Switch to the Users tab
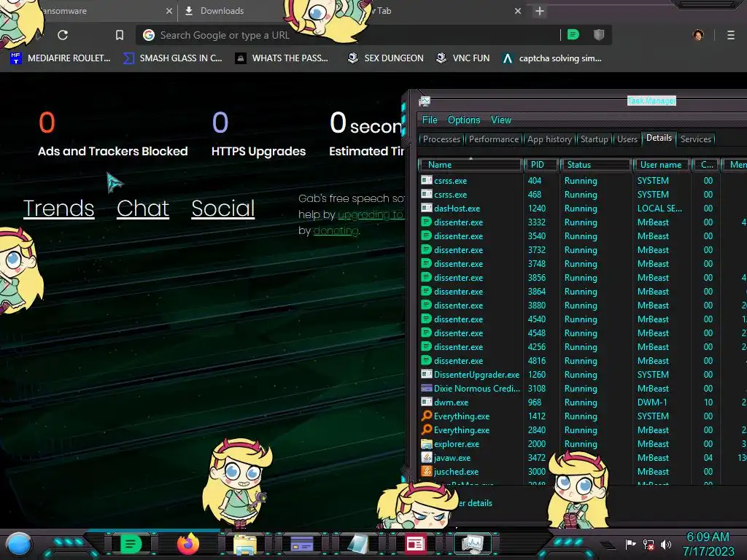This screenshot has height=560, width=747. click(x=627, y=139)
